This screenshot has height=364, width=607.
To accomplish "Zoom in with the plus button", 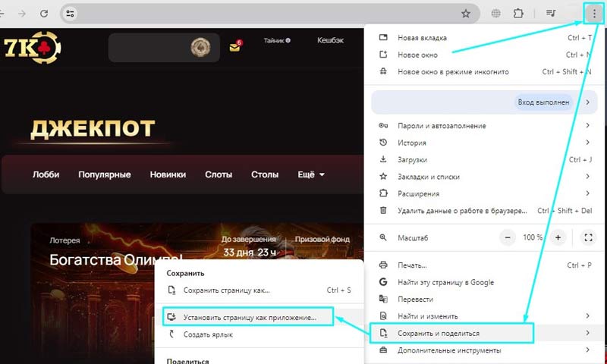I will coord(558,237).
